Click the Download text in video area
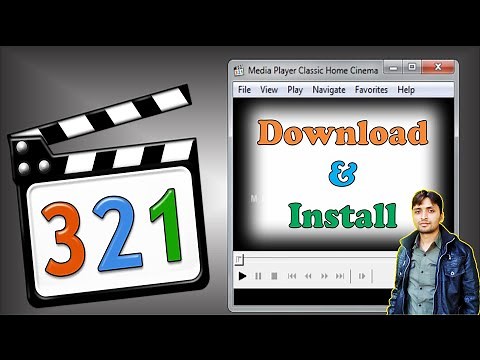480x360 pixels. (342, 132)
